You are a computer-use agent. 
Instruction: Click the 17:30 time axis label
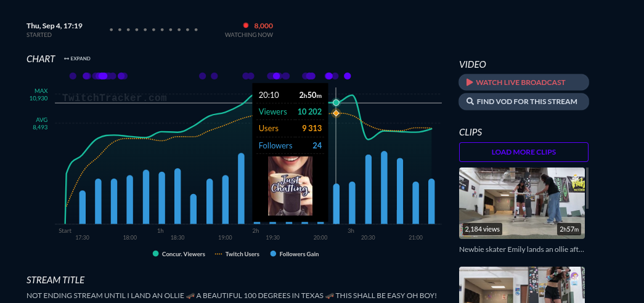tap(82, 238)
